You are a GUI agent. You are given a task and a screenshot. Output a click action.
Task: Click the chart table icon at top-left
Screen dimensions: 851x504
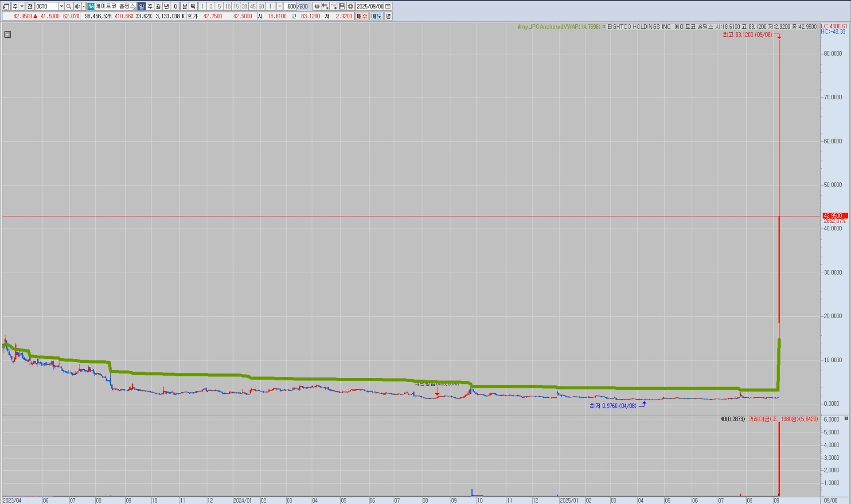[x=8, y=35]
